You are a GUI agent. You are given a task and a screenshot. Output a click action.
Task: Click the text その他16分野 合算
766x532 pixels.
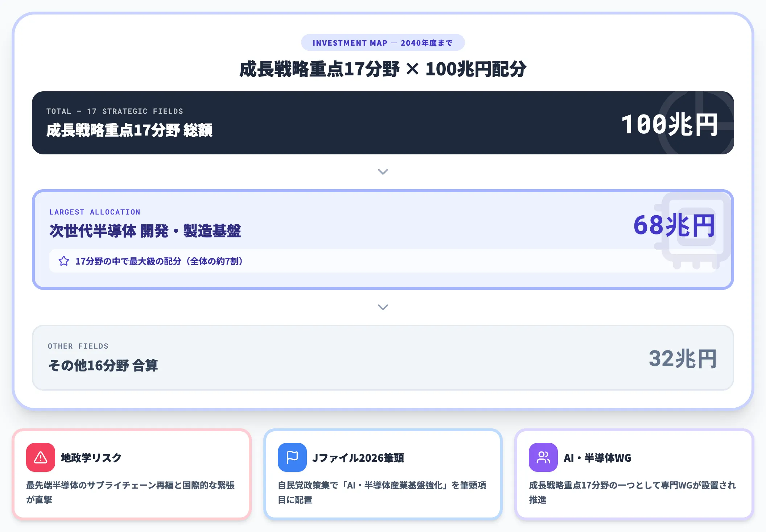(103, 365)
